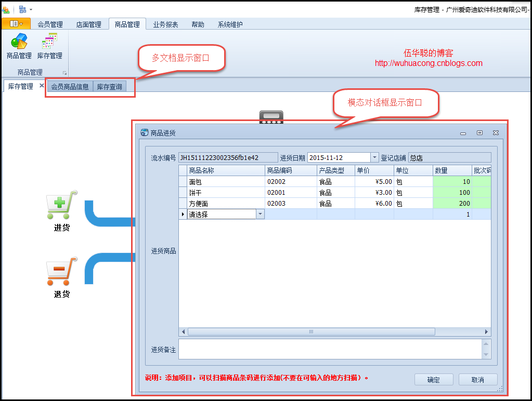The width and height of the screenshot is (532, 401).
Task: Click the 数量 column header
Action: pyautogui.click(x=452, y=170)
